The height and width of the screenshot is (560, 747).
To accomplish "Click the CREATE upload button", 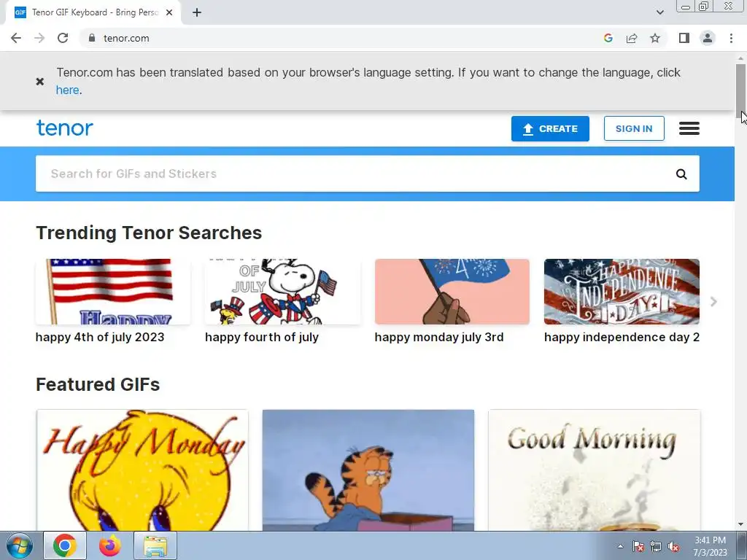I will point(550,128).
